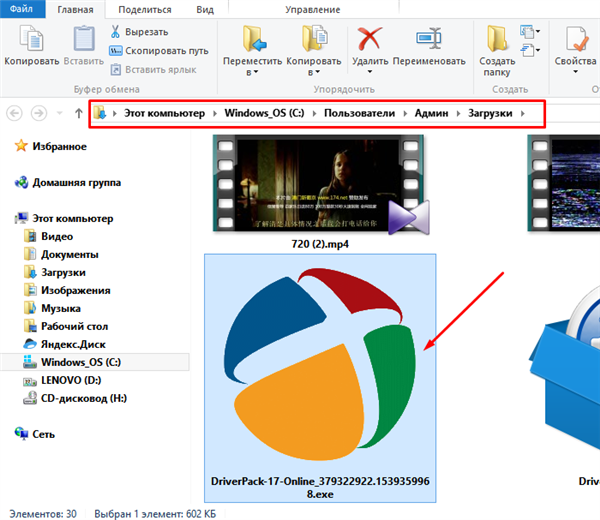Click the new item icon above easy access
The image size is (600, 520).
[x=527, y=32]
